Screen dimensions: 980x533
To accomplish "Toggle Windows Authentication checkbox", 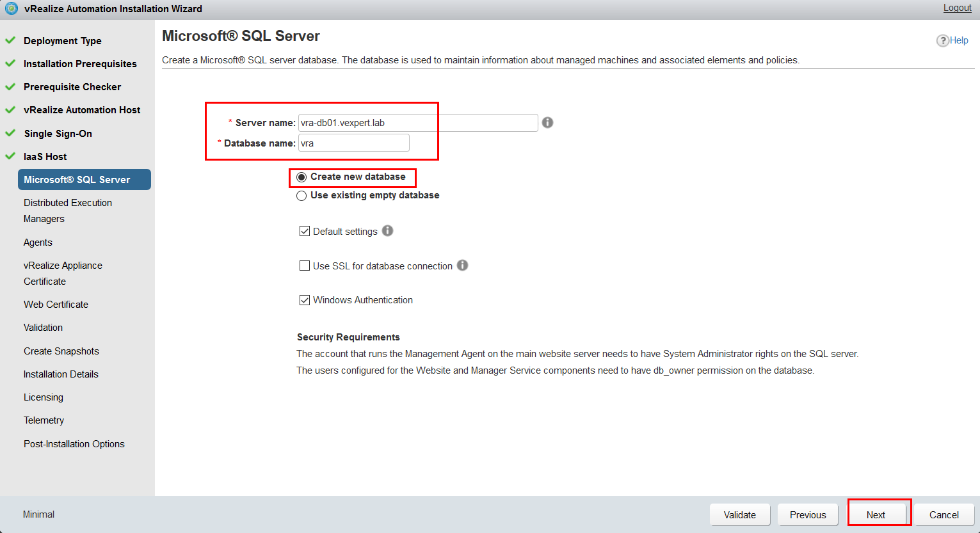I will click(x=305, y=299).
